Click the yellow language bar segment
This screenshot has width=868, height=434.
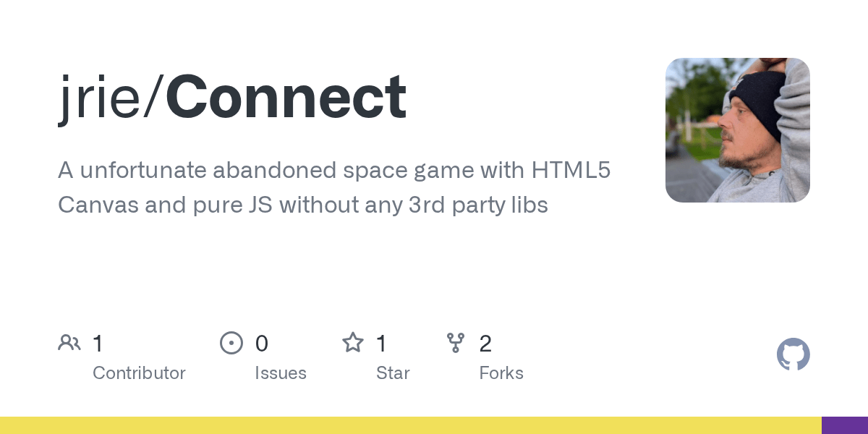[x=411, y=425]
